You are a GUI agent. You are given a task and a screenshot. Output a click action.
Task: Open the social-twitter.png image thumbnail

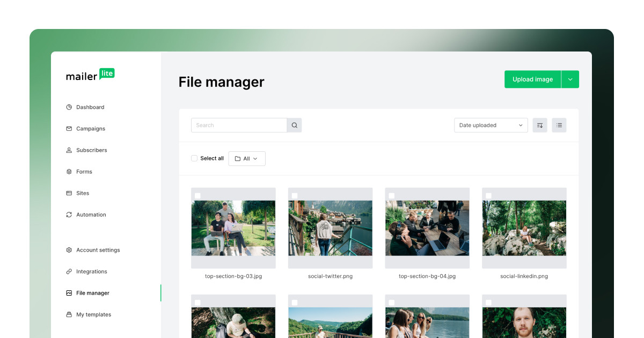(x=330, y=228)
